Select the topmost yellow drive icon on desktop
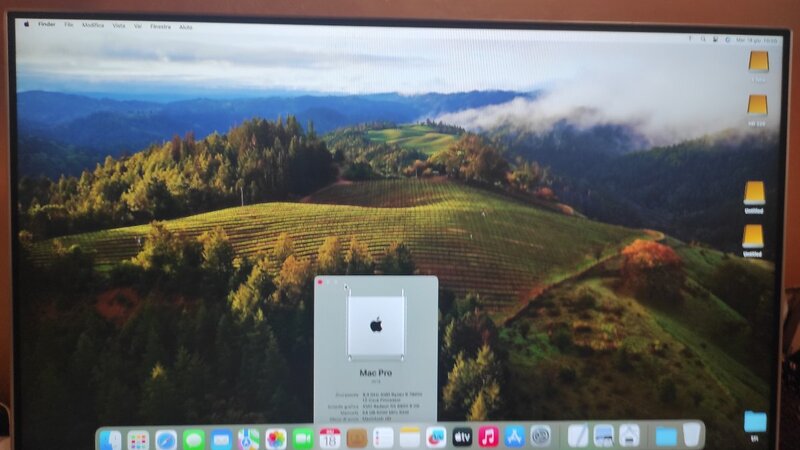 759,61
